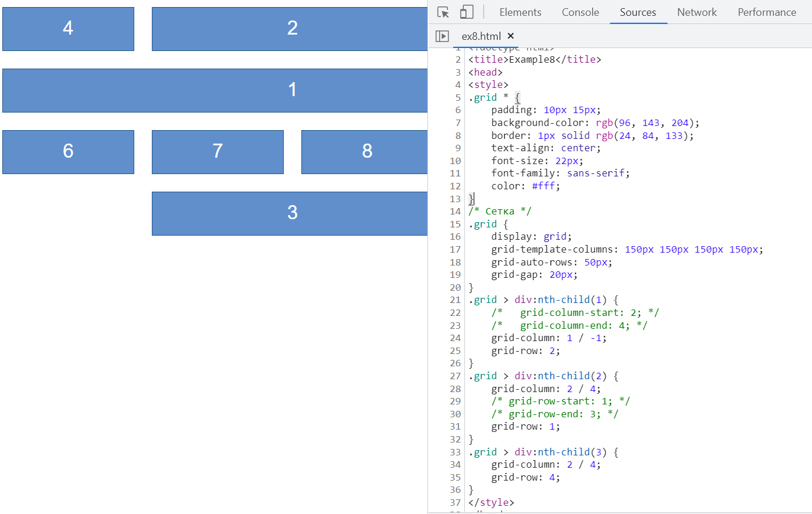Viewport: 812px width, 514px height.
Task: Close the ex8.html file tab
Action: 511,36
